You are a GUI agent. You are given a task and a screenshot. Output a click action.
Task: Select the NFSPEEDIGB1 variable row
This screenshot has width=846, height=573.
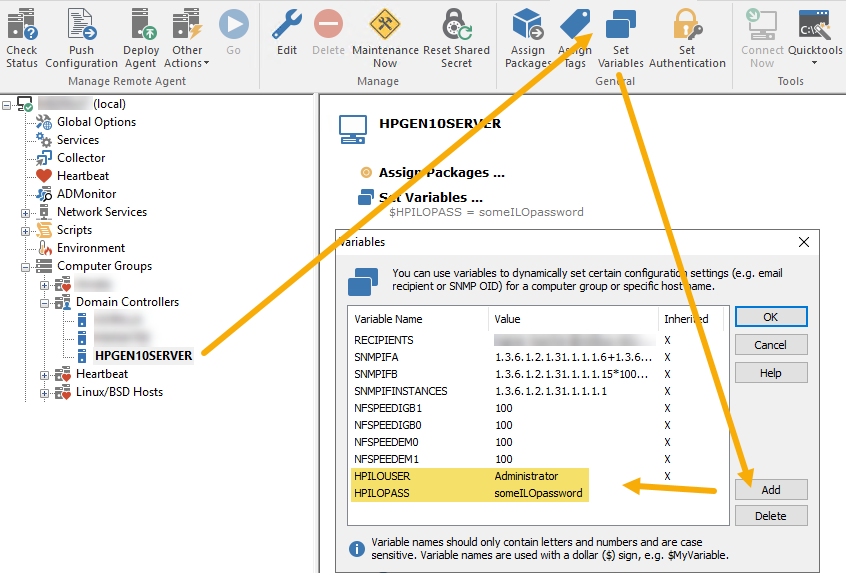[x=537, y=408]
